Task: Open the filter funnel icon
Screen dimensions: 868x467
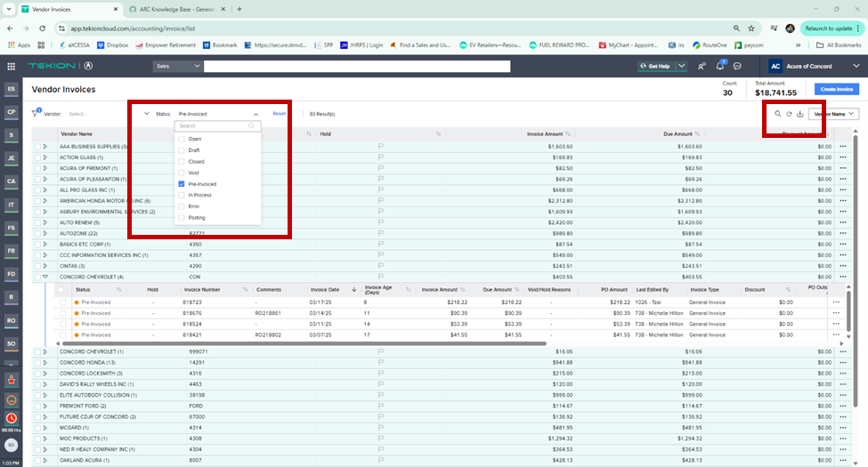Action: pos(36,113)
